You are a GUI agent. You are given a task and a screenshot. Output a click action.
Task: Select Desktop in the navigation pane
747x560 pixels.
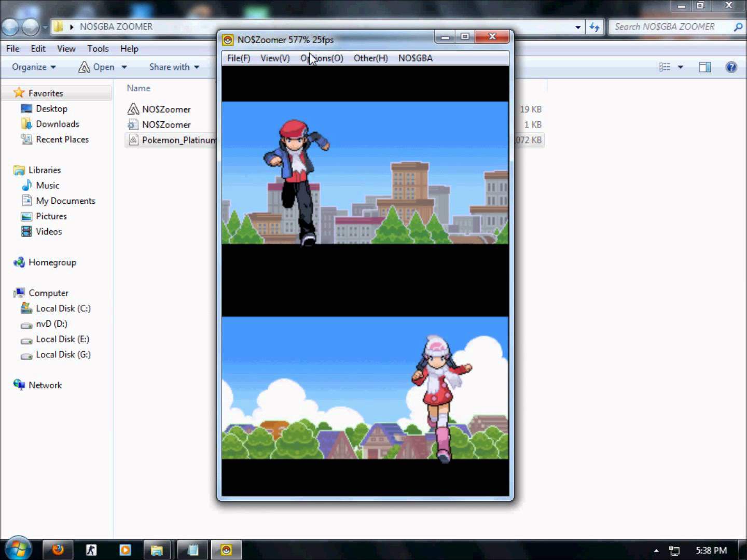point(51,109)
